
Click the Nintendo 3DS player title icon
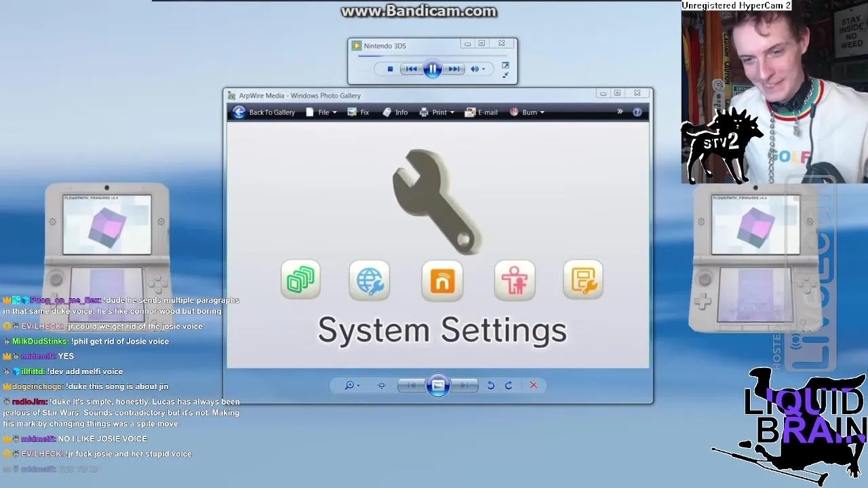tap(356, 46)
